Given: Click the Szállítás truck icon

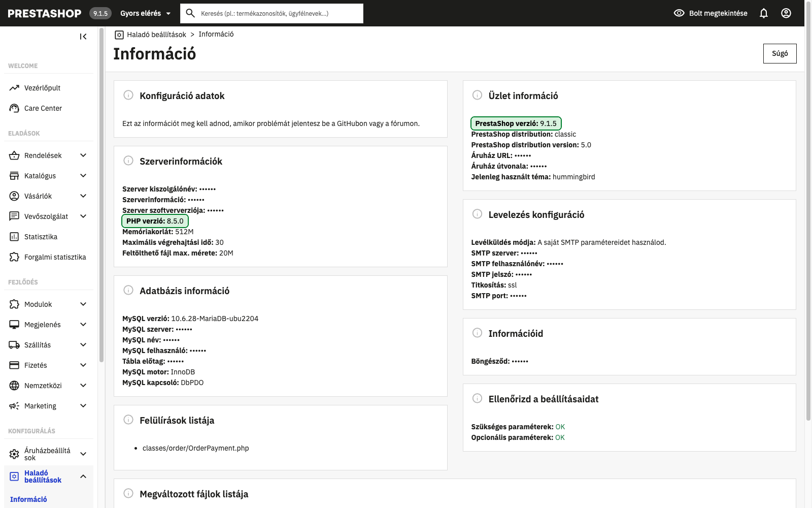Looking at the screenshot, I should [14, 345].
